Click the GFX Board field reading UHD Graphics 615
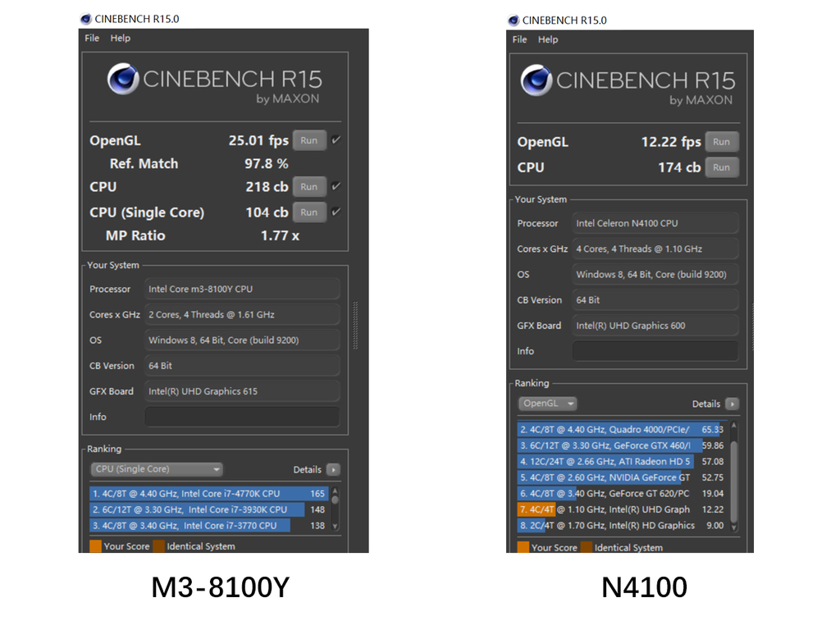This screenshot has height=630, width=840. pyautogui.click(x=242, y=391)
